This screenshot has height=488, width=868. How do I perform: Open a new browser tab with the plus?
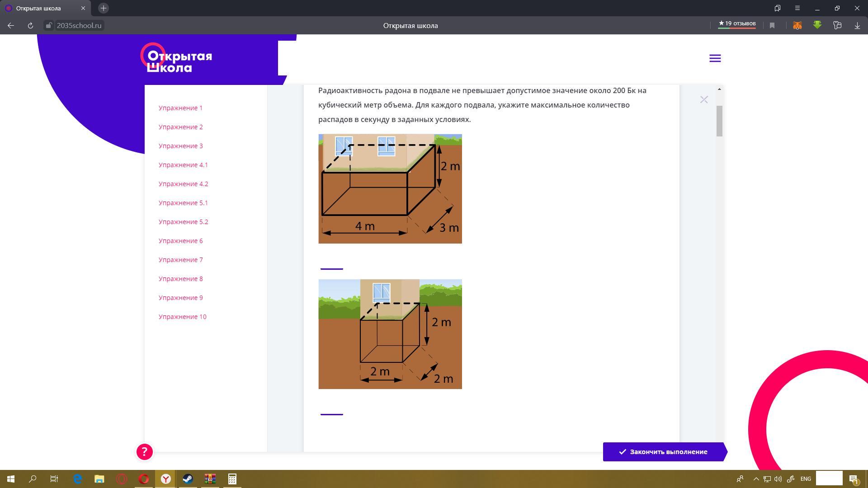104,8
